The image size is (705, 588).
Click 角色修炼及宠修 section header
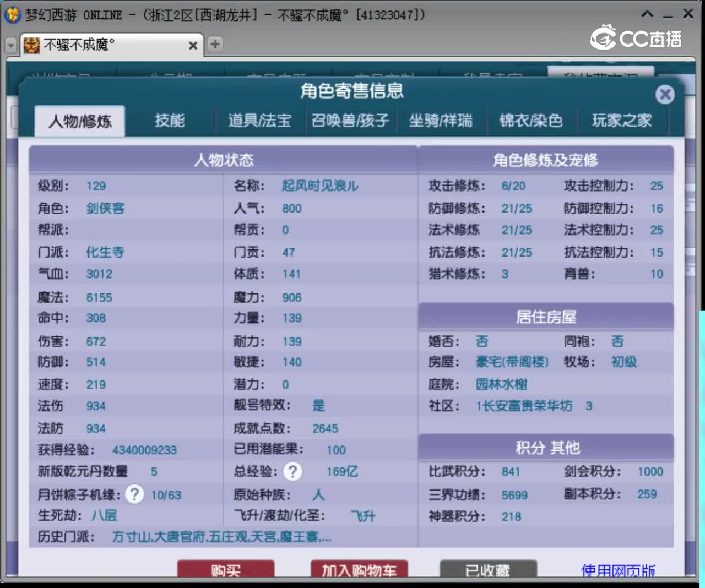point(545,160)
